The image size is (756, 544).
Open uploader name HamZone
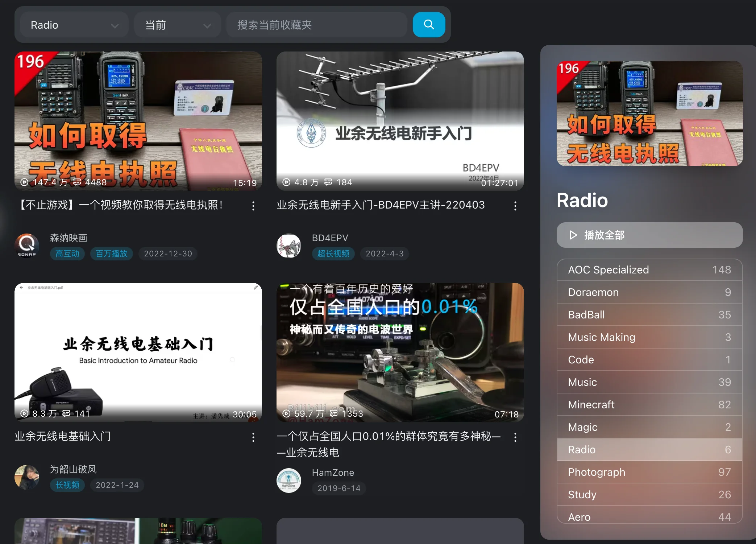(x=333, y=473)
